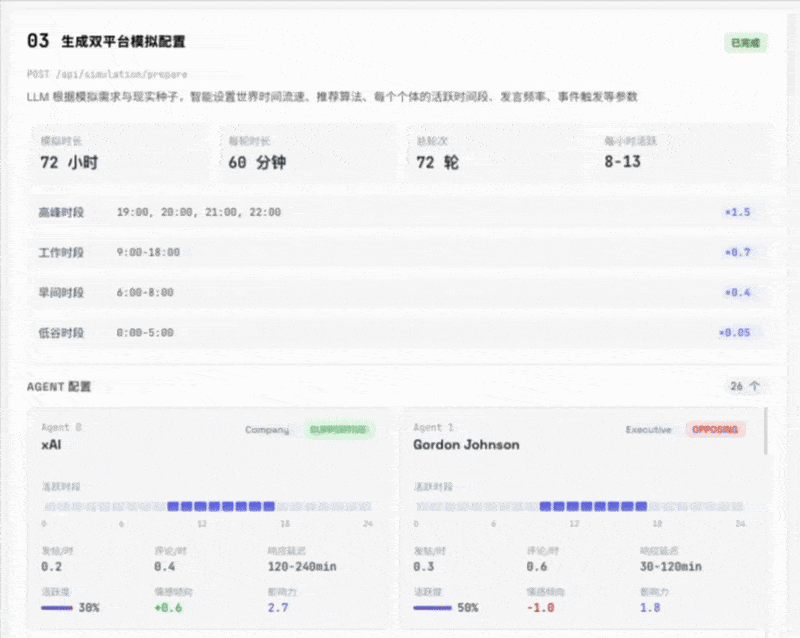Viewport: 800px width, 638px height.
Task: Toggle an active hour block on Gordon Johnson's timeline
Action: tap(570, 505)
